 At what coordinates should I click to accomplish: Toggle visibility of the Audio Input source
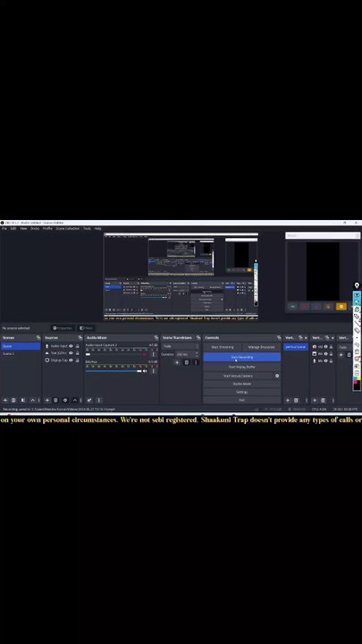[71, 346]
